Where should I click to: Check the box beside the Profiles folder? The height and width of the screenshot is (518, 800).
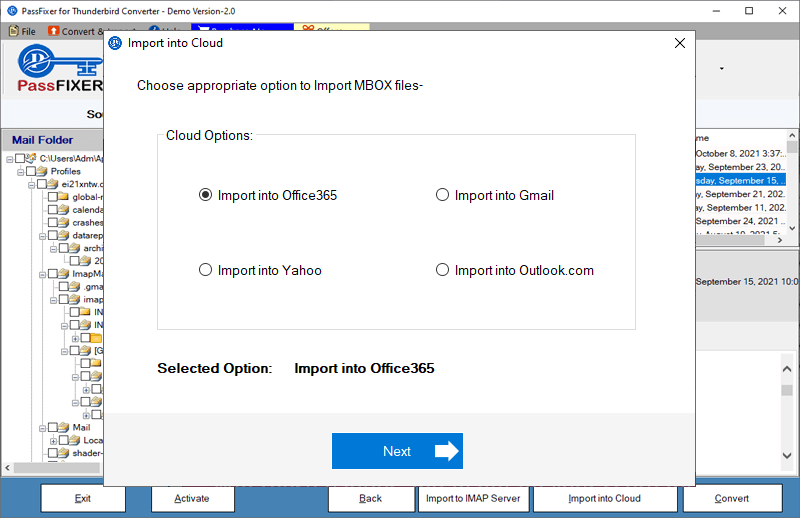click(x=31, y=171)
